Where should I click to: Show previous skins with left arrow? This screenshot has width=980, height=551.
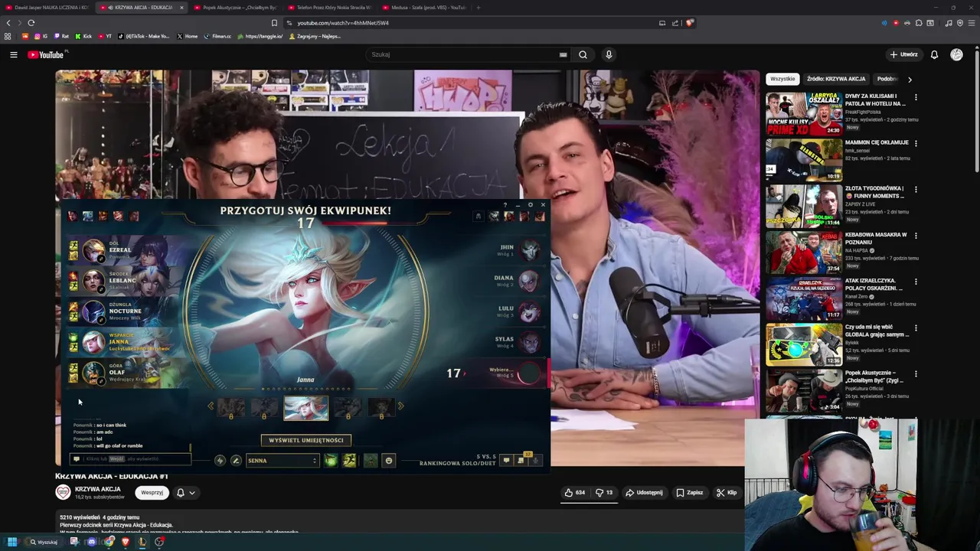211,406
